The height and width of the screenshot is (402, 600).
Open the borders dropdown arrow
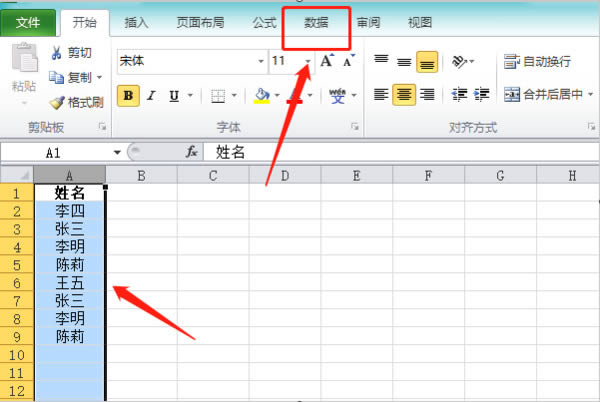tap(235, 96)
